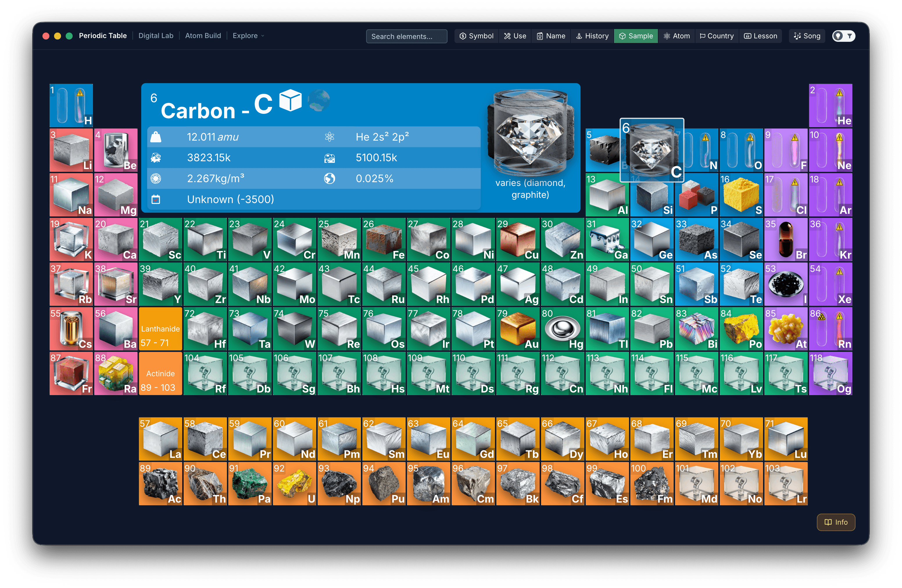Image resolution: width=902 pixels, height=588 pixels.
Task: Select the Gold (Au) element tile
Action: 518,329
